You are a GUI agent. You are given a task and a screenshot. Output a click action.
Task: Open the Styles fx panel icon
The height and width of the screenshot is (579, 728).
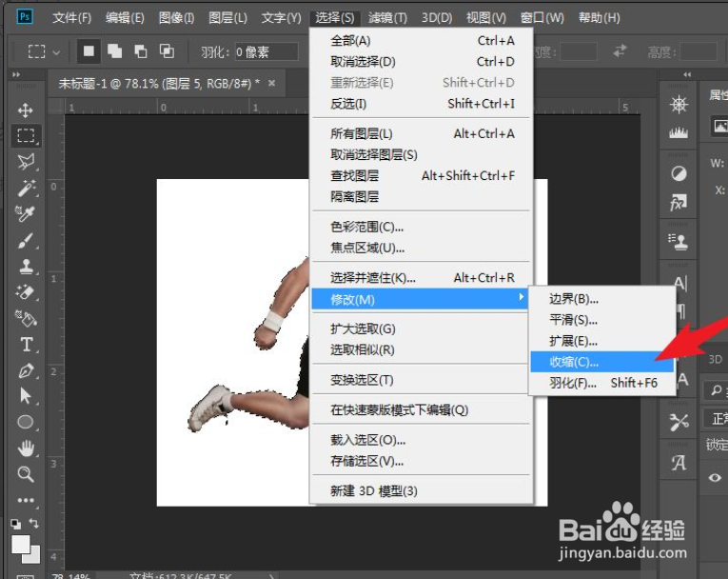point(679,203)
